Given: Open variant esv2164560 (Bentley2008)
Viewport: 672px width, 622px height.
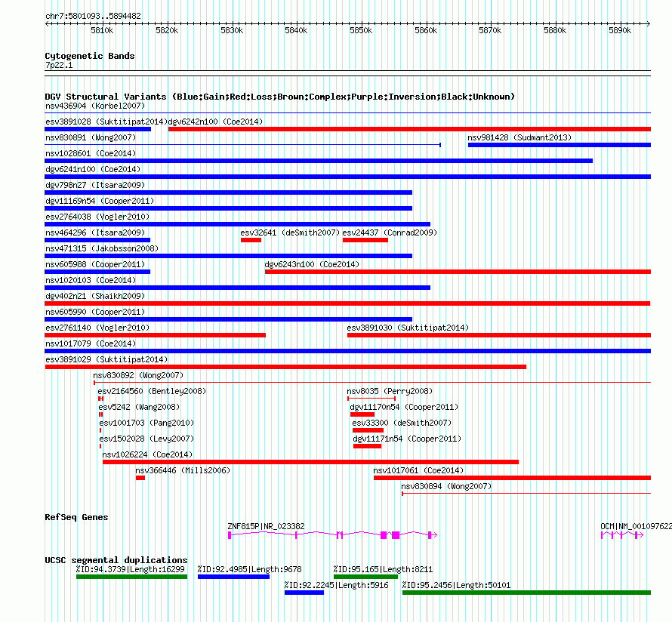Looking at the screenshot, I should 152,391.
